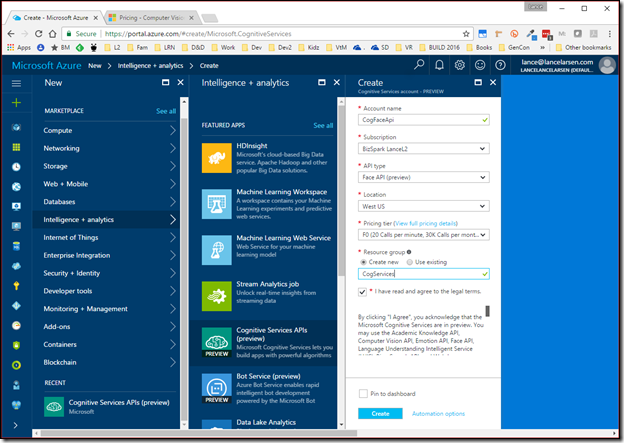Click the legal terms scrollbar thumb

(488, 311)
